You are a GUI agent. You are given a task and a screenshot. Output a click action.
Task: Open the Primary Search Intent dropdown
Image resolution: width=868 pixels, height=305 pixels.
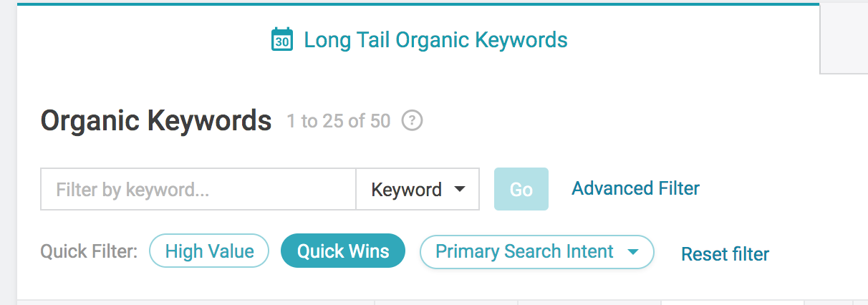tap(536, 252)
